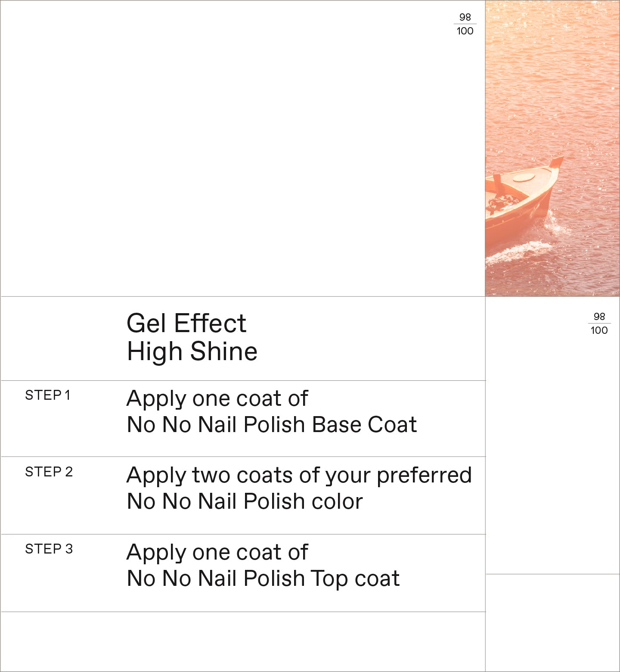Click the 100 in the counter below the photo

(x=599, y=330)
